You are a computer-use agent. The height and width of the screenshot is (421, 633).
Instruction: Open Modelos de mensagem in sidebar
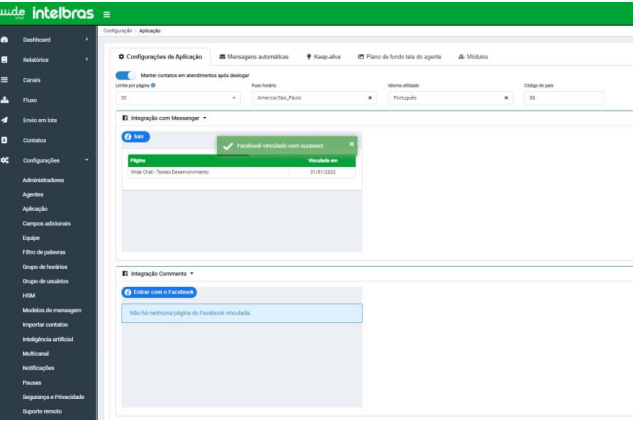tap(52, 310)
